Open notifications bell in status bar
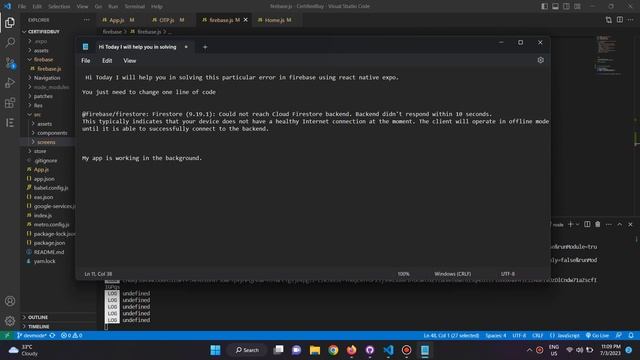This screenshot has width=640, height=360. pos(631,336)
